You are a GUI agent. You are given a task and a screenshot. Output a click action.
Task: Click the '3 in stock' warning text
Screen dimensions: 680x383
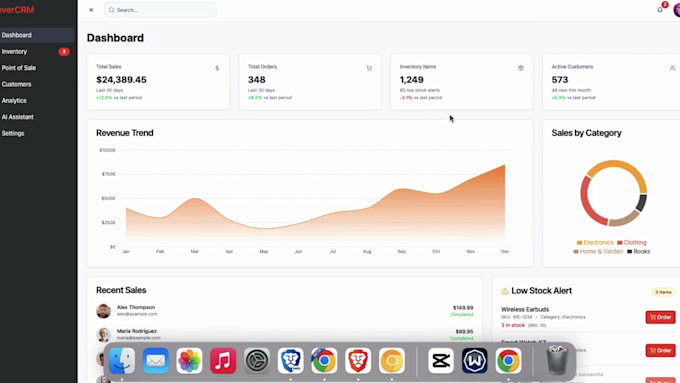[x=513, y=325]
